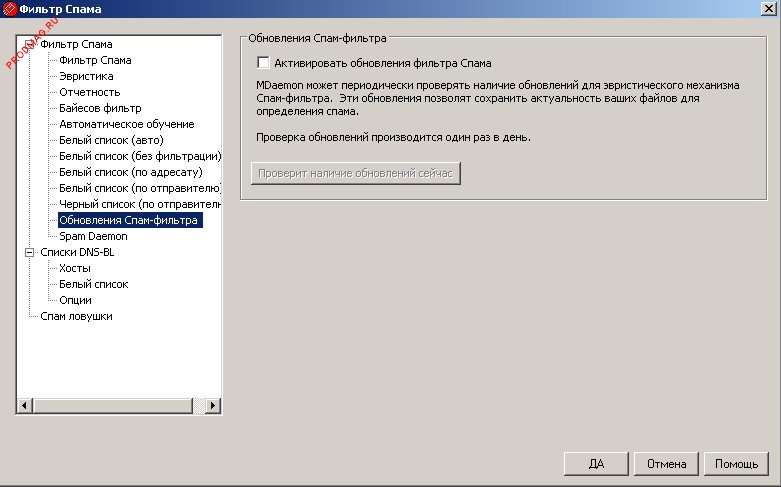The width and height of the screenshot is (781, 487).
Task: Click the 'ДА' button
Action: pos(597,464)
